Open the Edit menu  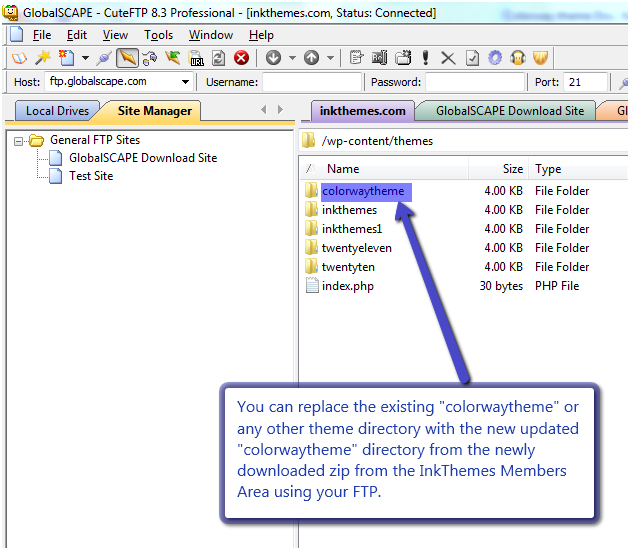(x=77, y=35)
